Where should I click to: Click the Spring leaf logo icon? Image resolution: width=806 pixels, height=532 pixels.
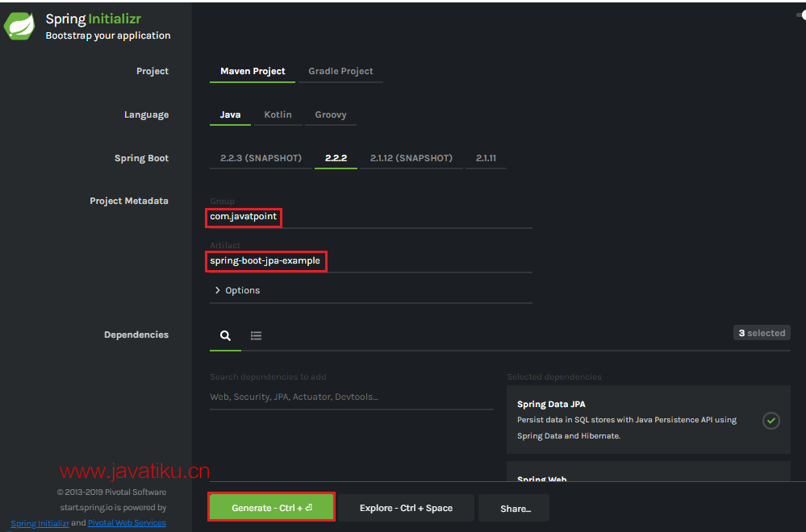click(x=19, y=26)
